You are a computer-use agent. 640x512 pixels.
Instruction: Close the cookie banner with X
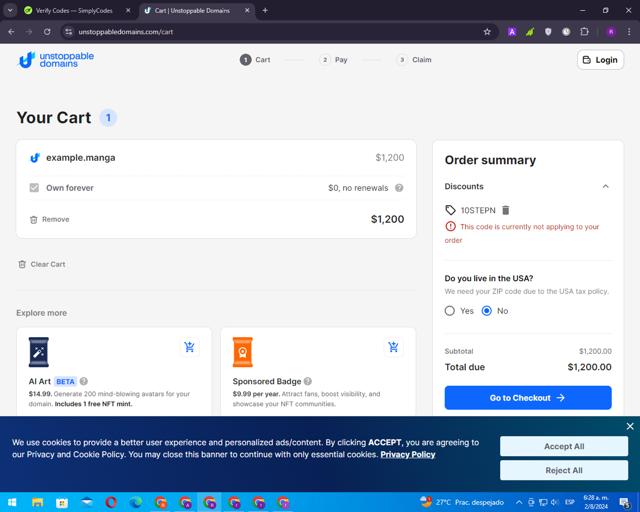point(630,426)
